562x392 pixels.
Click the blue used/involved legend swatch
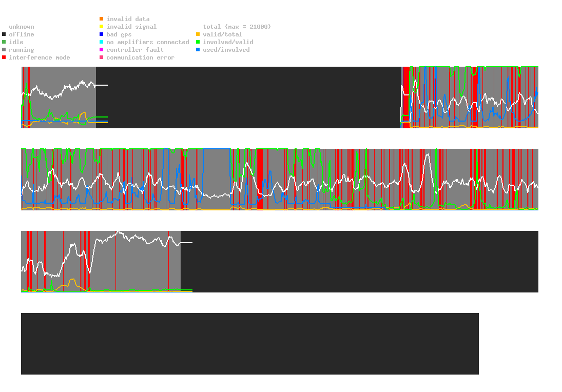pyautogui.click(x=198, y=50)
